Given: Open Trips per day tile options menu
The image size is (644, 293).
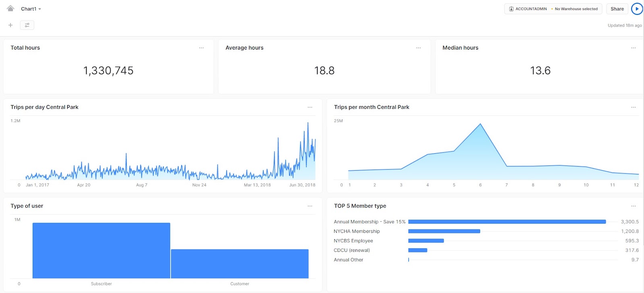Looking at the screenshot, I should (x=310, y=107).
